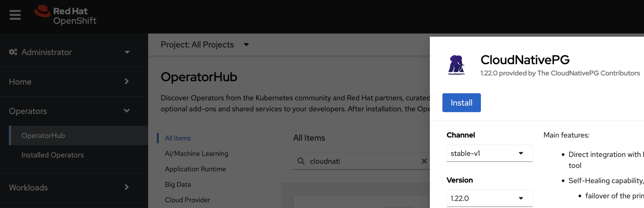Click the Administrator gears icon

[x=13, y=52]
